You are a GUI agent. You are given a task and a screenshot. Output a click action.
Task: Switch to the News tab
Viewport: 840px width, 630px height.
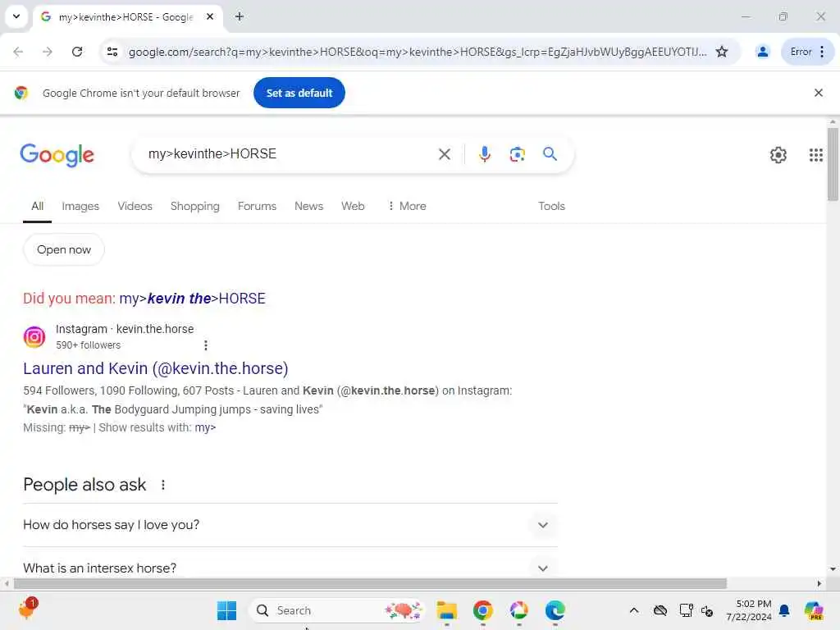(308, 206)
